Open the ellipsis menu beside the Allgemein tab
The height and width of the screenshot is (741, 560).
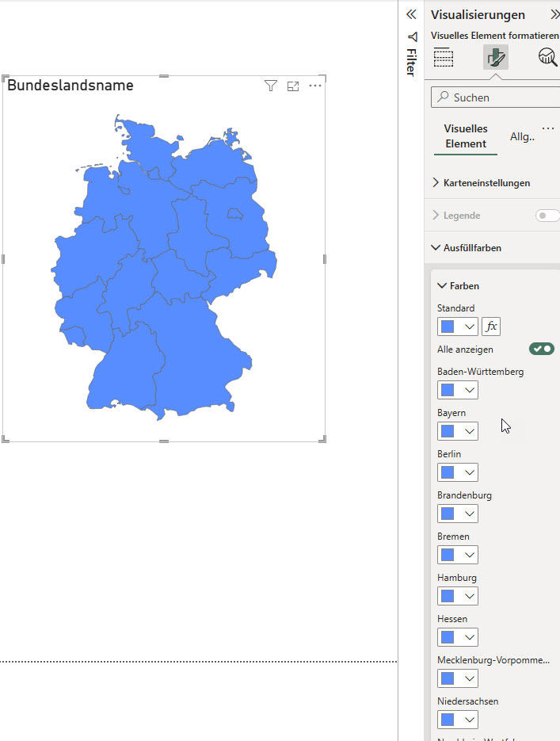(548, 128)
